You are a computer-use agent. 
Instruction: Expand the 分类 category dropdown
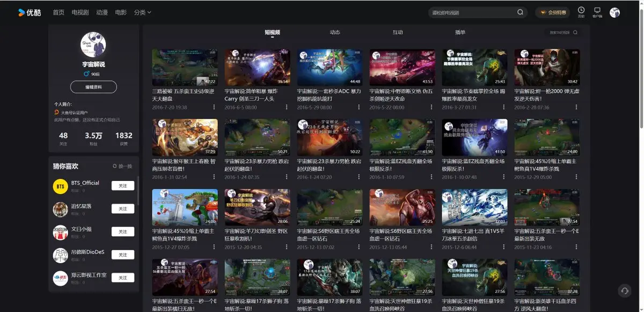click(142, 12)
